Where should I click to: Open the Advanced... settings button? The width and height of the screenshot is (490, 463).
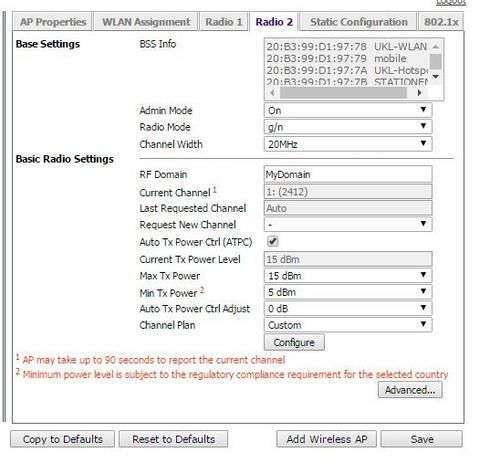point(410,390)
